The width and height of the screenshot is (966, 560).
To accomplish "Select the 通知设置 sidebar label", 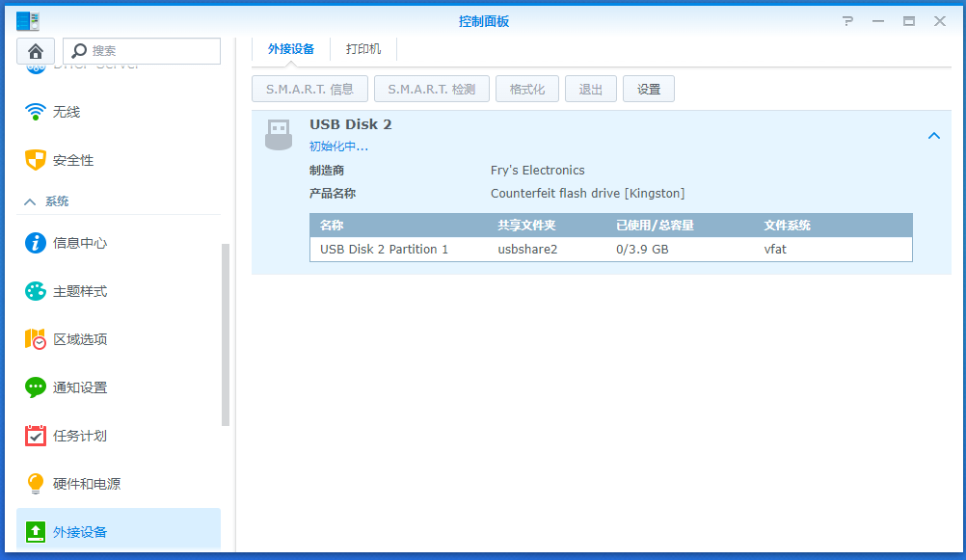I will point(80,387).
